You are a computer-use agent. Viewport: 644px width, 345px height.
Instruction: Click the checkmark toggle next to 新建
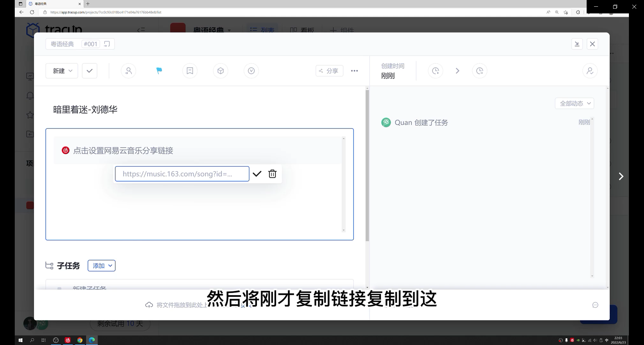coord(89,71)
